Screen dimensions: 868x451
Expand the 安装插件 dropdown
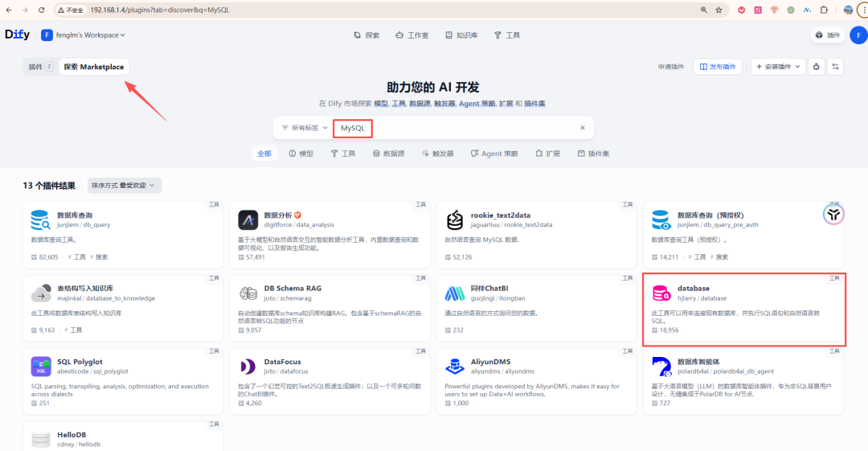778,67
